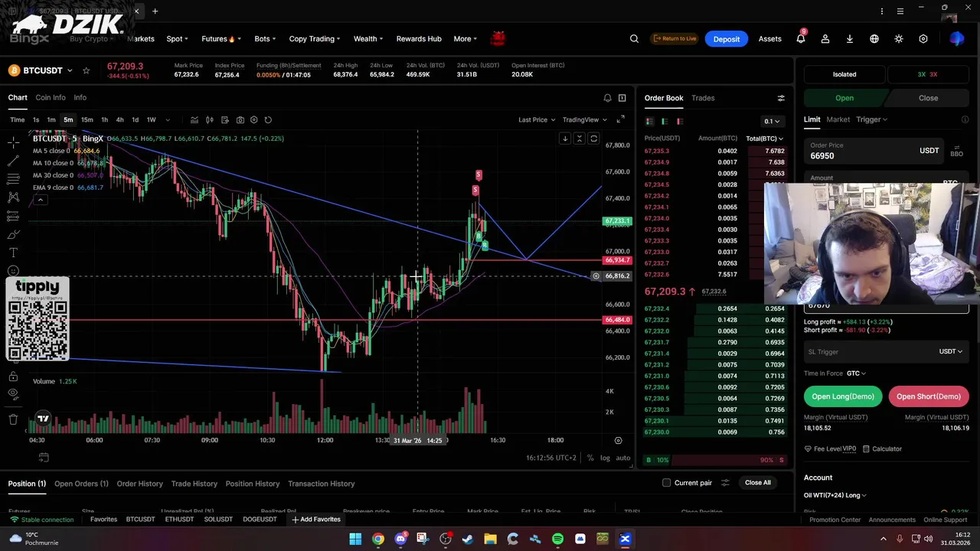Expand the BTCUSDT pair selector
980x551 pixels.
click(69, 70)
